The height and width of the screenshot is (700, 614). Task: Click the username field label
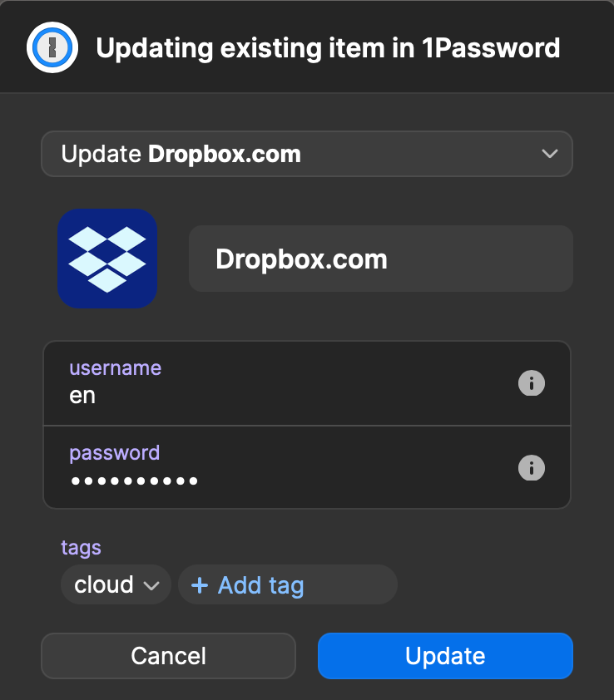tap(116, 367)
